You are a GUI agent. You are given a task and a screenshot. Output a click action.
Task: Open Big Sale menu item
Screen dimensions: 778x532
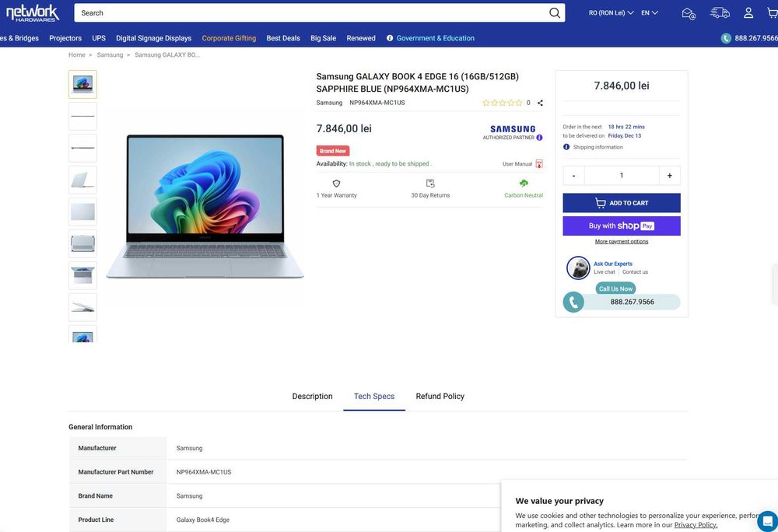323,38
